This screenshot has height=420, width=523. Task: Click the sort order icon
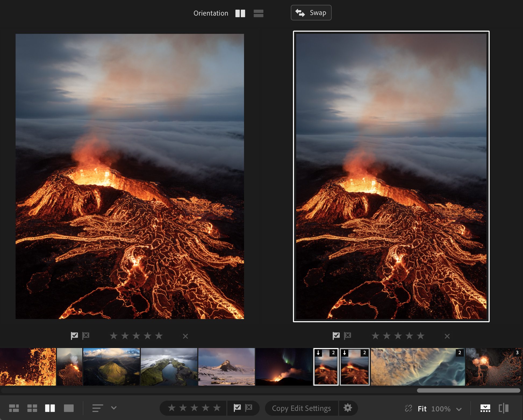coord(98,408)
